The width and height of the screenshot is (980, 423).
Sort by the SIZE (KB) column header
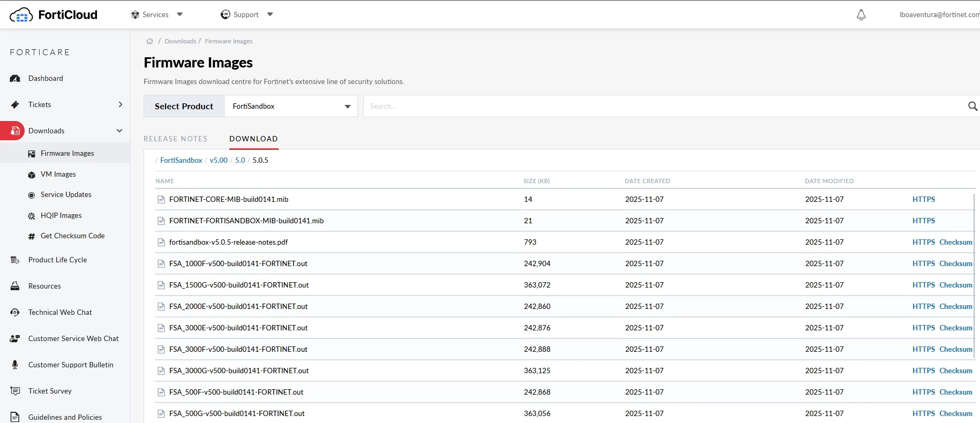(x=537, y=181)
